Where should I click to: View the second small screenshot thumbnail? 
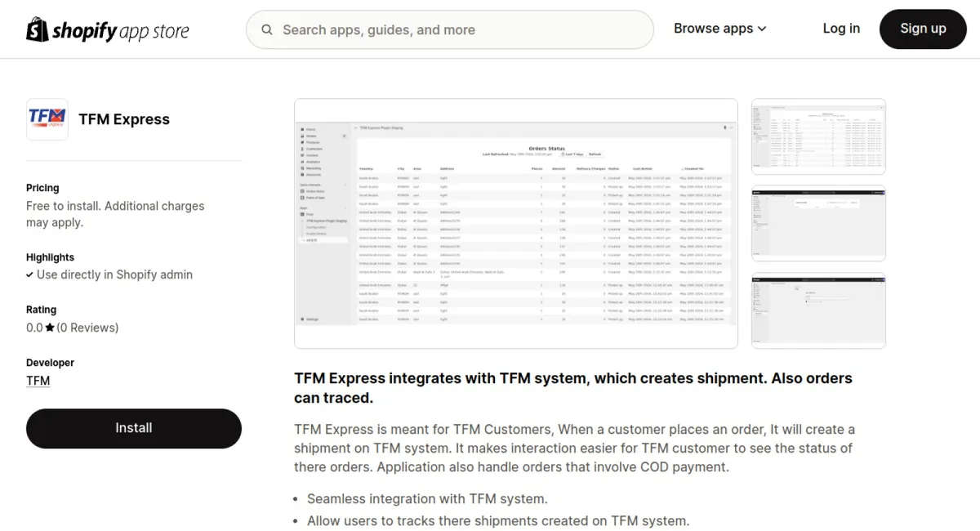(818, 224)
